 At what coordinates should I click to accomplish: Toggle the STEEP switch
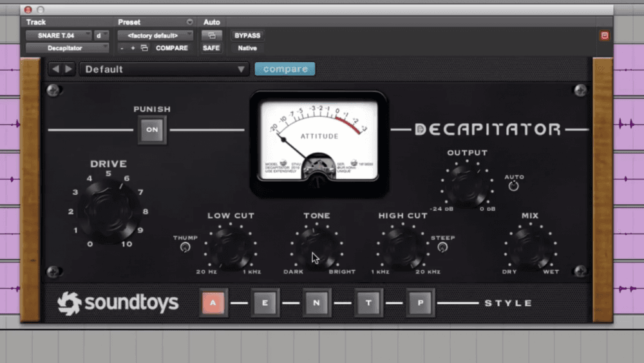442,247
